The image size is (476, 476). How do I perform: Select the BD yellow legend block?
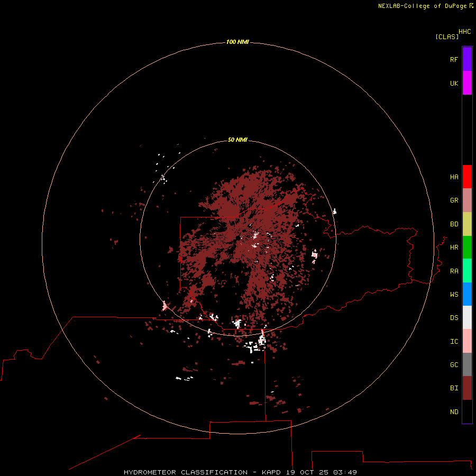467,224
